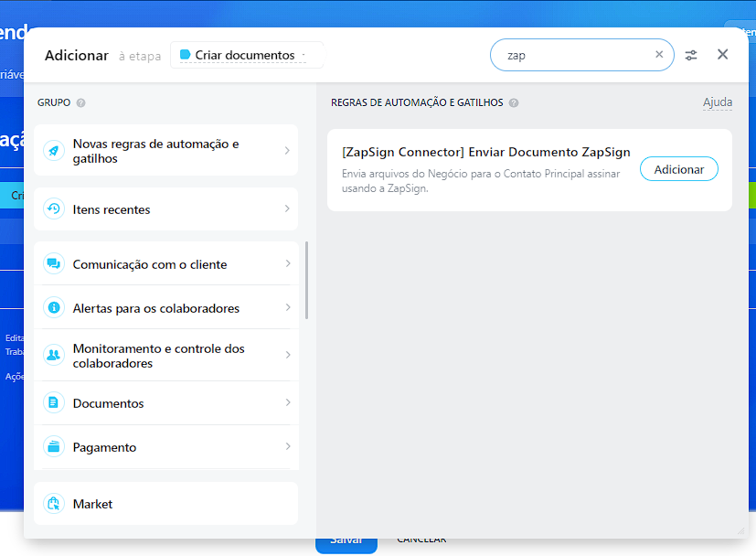Clear the search field with the X
Image resolution: width=756 pixels, height=556 pixels.
pyautogui.click(x=659, y=55)
